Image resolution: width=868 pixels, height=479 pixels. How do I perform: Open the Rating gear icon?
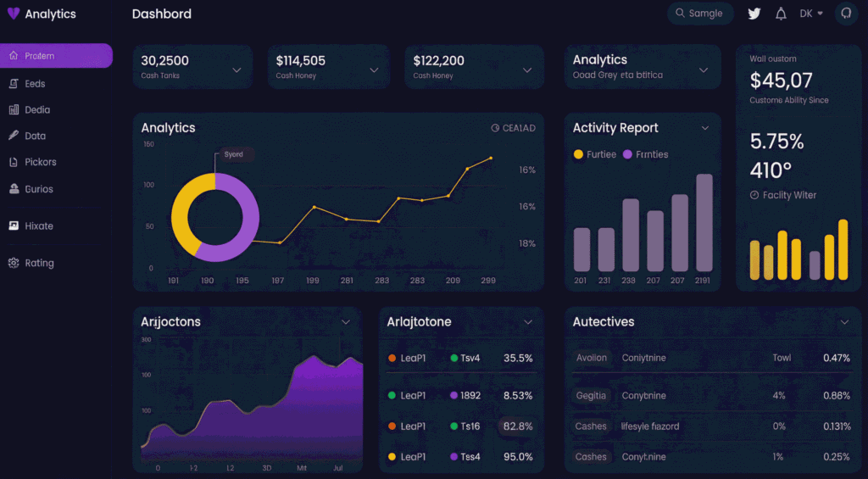[x=14, y=263]
